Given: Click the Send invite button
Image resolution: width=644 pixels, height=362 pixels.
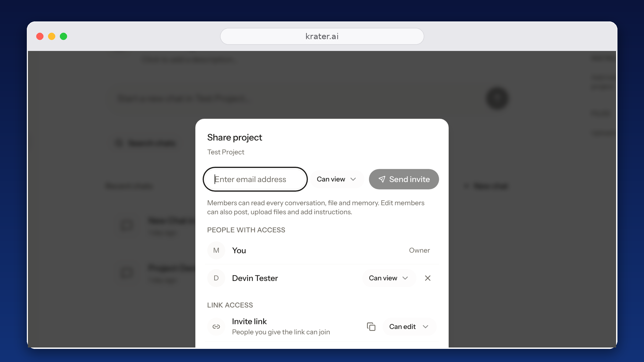Looking at the screenshot, I should [404, 179].
